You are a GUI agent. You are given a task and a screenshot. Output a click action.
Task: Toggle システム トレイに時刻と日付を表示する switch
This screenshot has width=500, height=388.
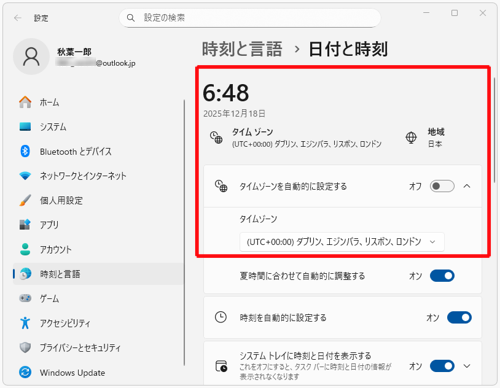[442, 366]
